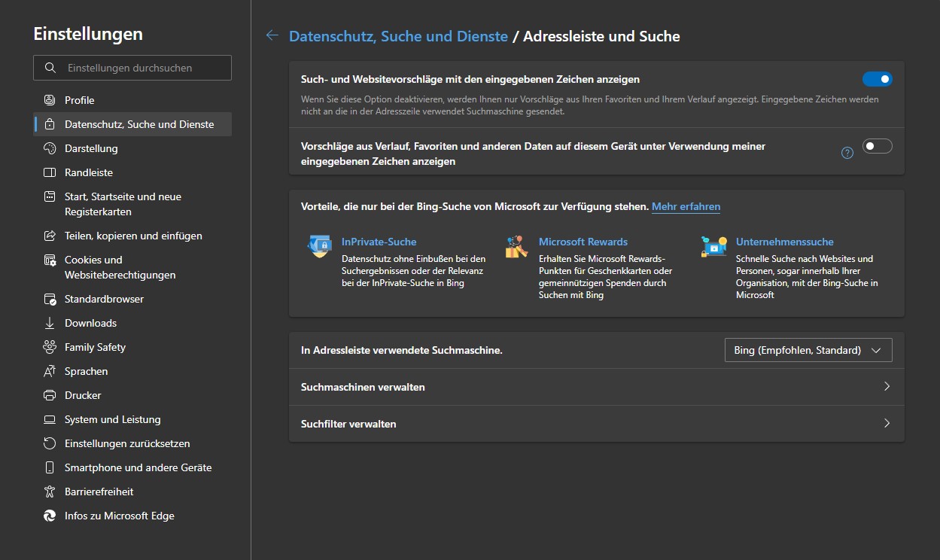The width and height of the screenshot is (940, 560).
Task: Disable Such- und Websitevorschläge toggle
Action: (x=877, y=78)
